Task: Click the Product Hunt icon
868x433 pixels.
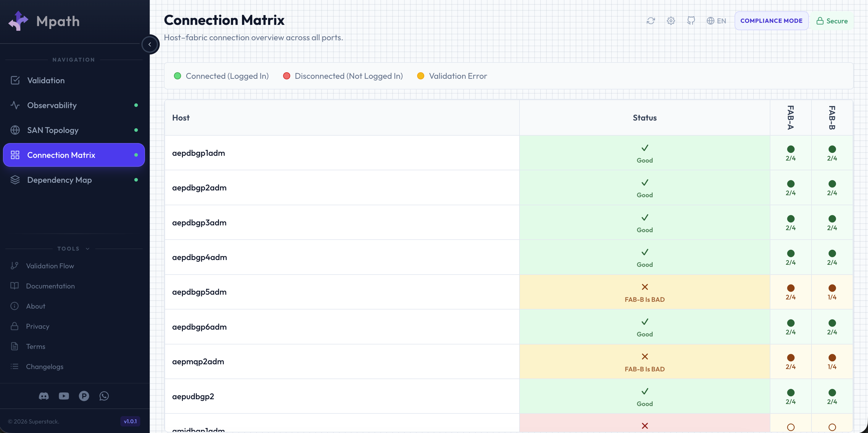Action: (x=84, y=396)
